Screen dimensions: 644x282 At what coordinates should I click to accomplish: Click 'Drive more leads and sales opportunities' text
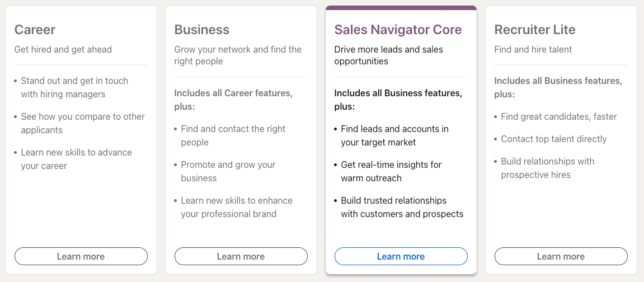[x=388, y=55]
